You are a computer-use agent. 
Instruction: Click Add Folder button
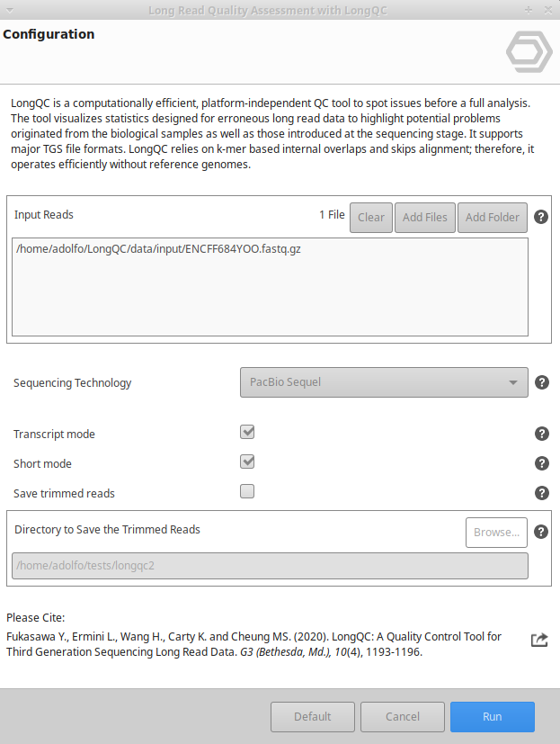(493, 217)
